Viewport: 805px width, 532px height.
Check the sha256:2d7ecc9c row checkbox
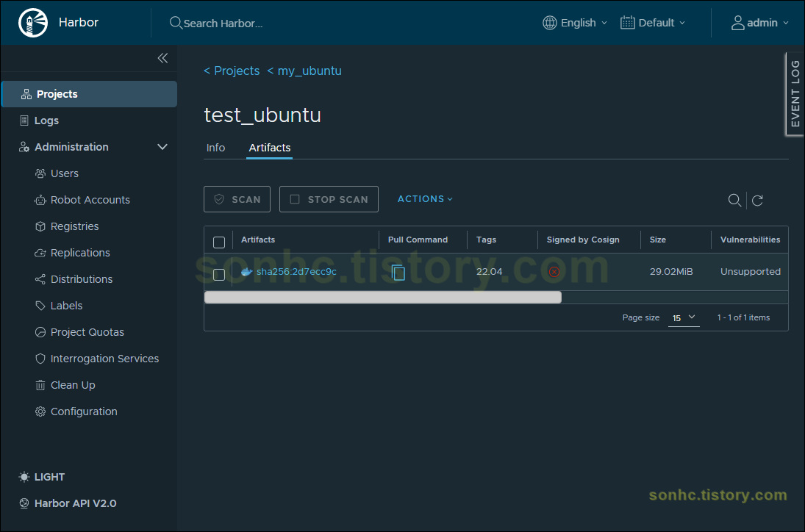tap(218, 275)
